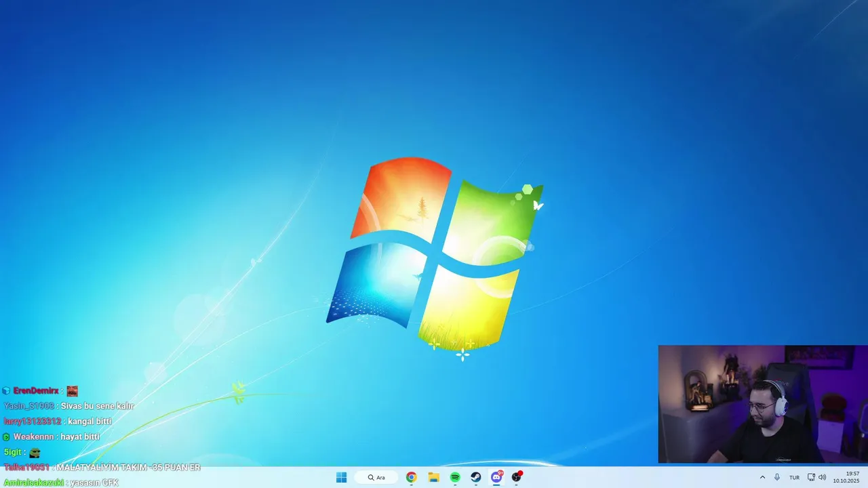Viewport: 868px width, 488px height.
Task: Switch the TUR keyboard language
Action: tap(794, 477)
